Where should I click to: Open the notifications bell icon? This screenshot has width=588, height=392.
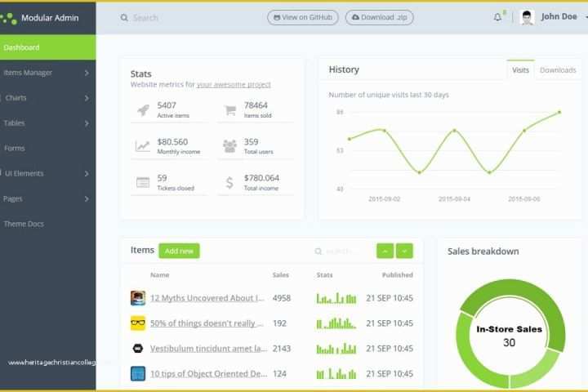point(497,17)
